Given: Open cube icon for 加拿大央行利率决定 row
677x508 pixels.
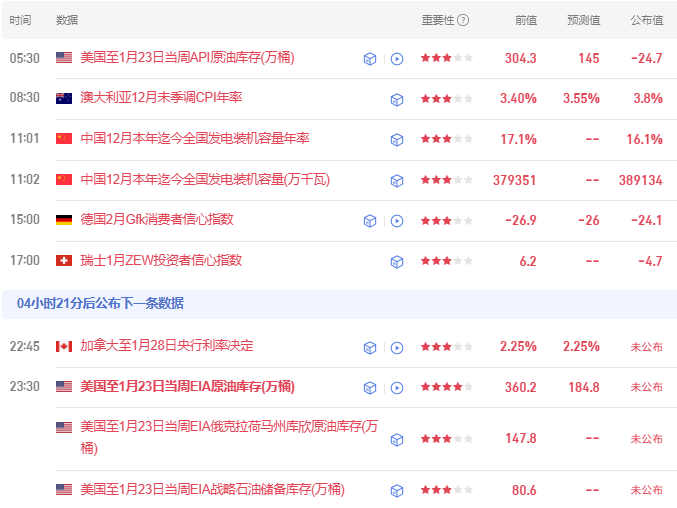Looking at the screenshot, I should pos(370,347).
